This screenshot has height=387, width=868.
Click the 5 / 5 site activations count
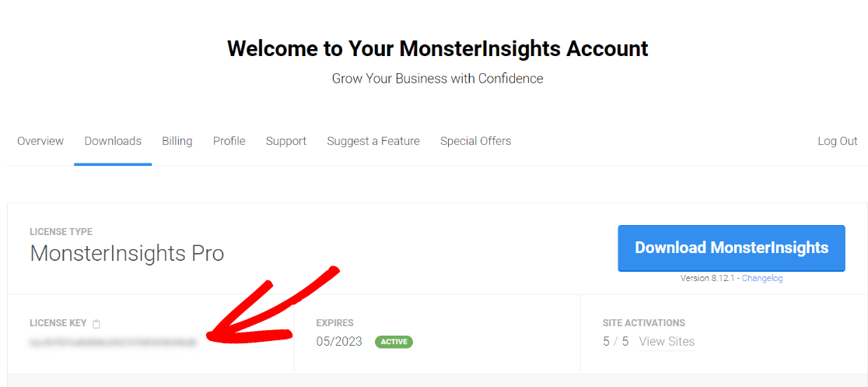point(615,341)
